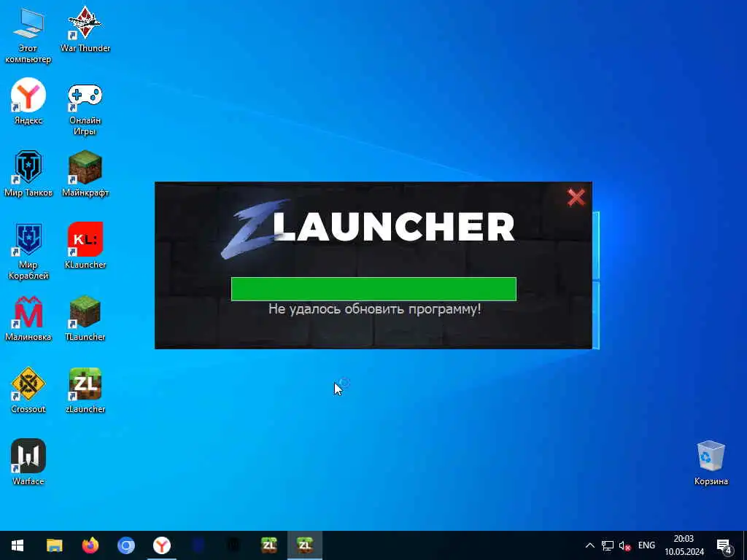Screen dimensions: 747x560
Task: Close the zLauncher update window
Action: (576, 197)
